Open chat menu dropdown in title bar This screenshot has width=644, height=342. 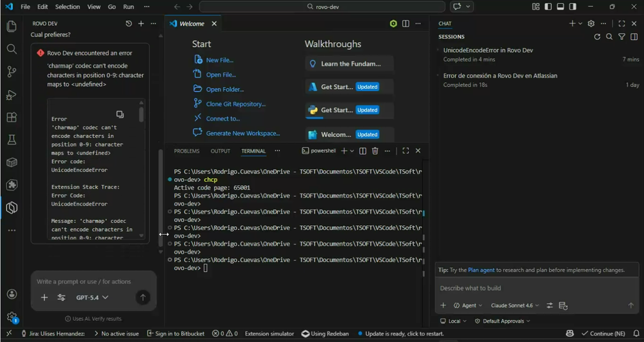pos(467,6)
